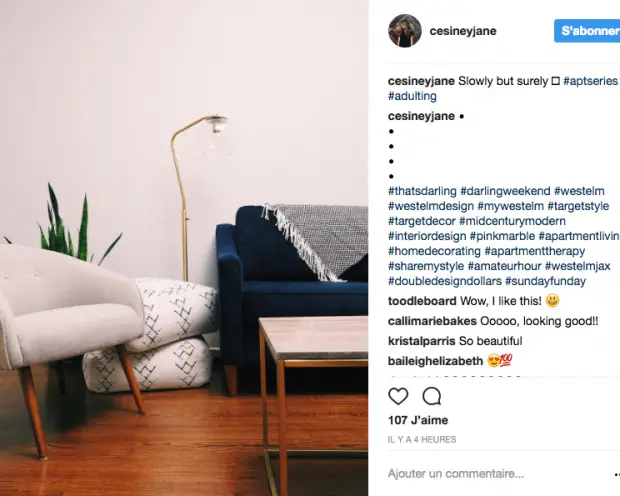Open cesineyjane username in post header

[463, 31]
